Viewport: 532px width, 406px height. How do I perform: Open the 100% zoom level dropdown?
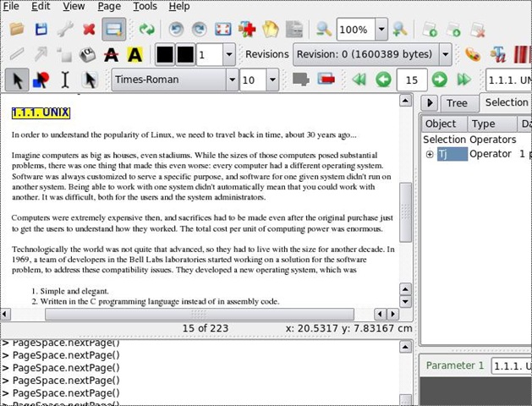coord(381,30)
